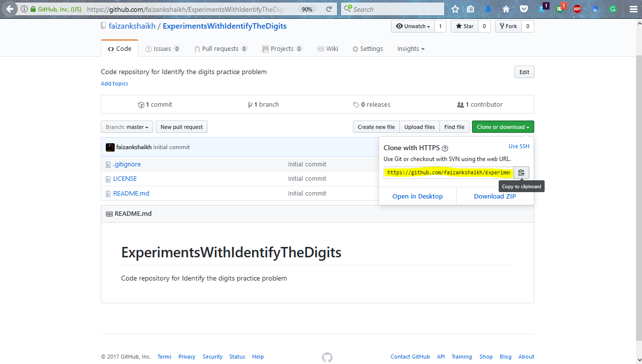Open the blue diamond extension icon
642x364 pixels.
point(595,9)
